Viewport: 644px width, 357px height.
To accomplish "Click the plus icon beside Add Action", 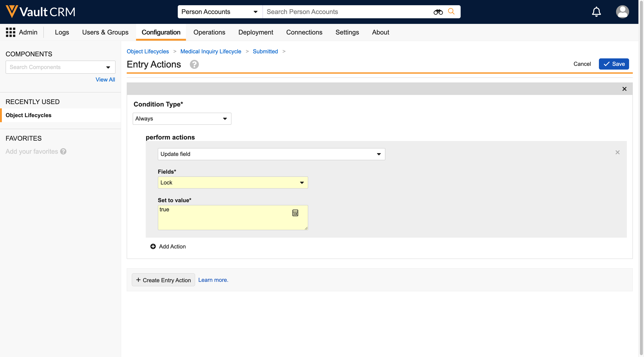I will (153, 246).
